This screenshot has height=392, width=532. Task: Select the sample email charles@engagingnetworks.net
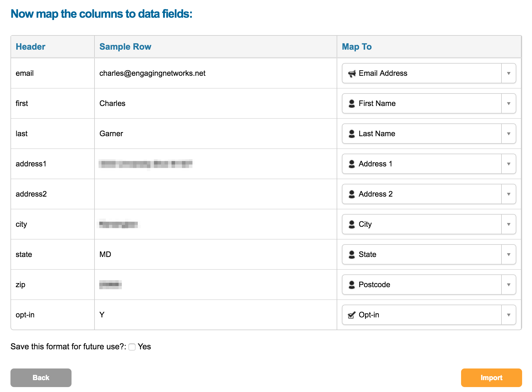tap(152, 73)
